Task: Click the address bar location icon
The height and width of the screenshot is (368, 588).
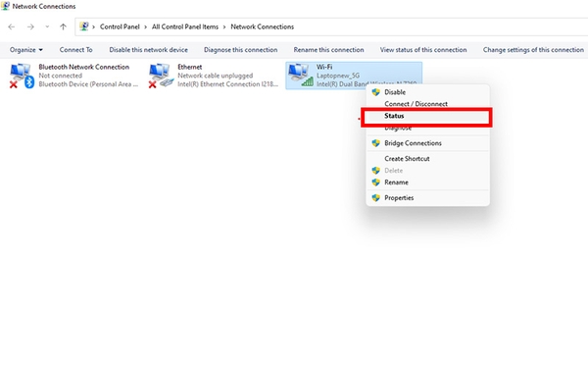Action: tap(84, 26)
